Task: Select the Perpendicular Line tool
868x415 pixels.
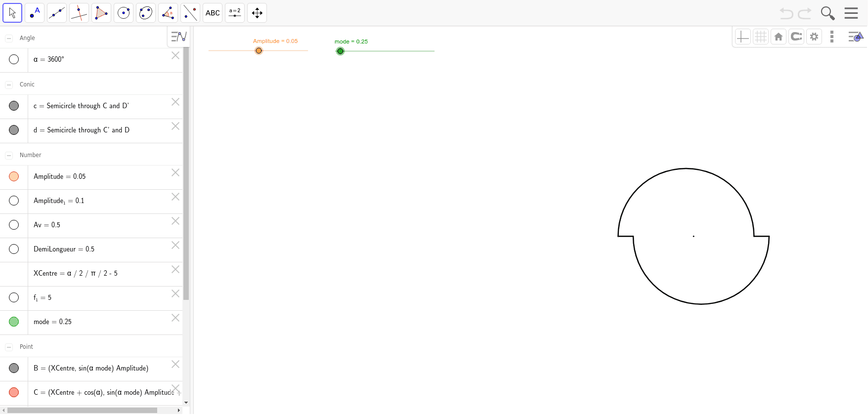Action: pyautogui.click(x=79, y=13)
